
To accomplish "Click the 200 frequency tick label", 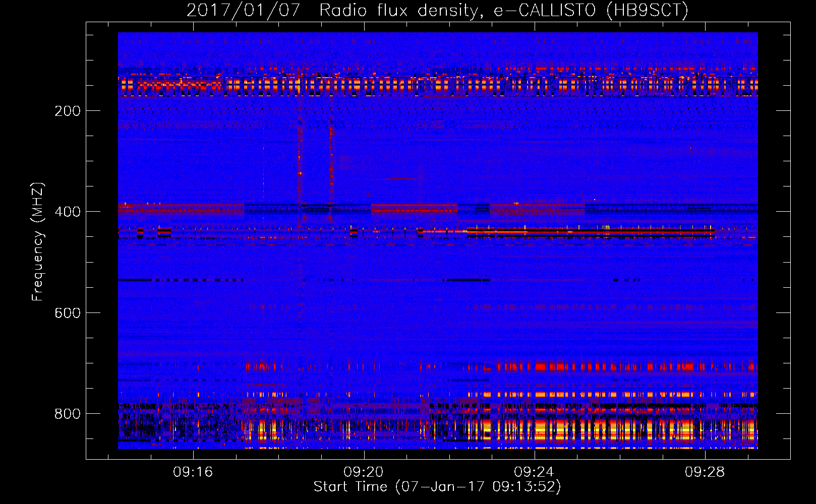I will (68, 111).
